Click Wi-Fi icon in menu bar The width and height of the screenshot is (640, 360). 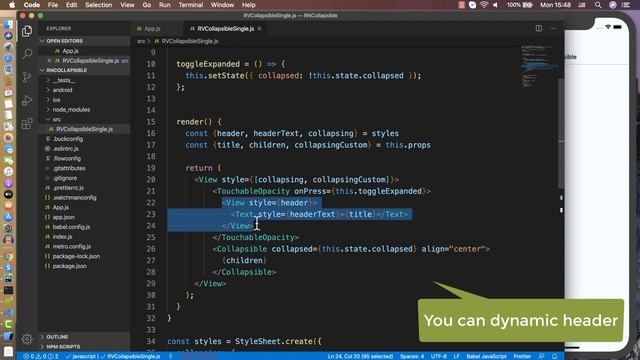tap(484, 5)
